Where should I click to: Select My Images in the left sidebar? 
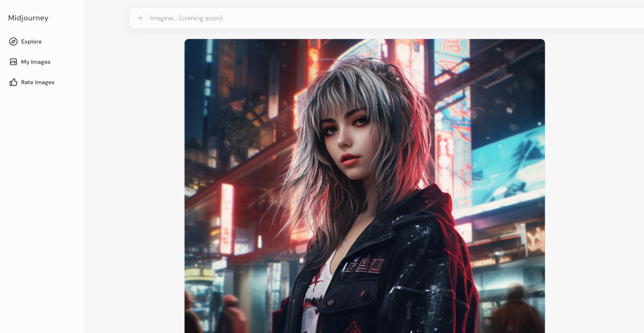coord(36,62)
